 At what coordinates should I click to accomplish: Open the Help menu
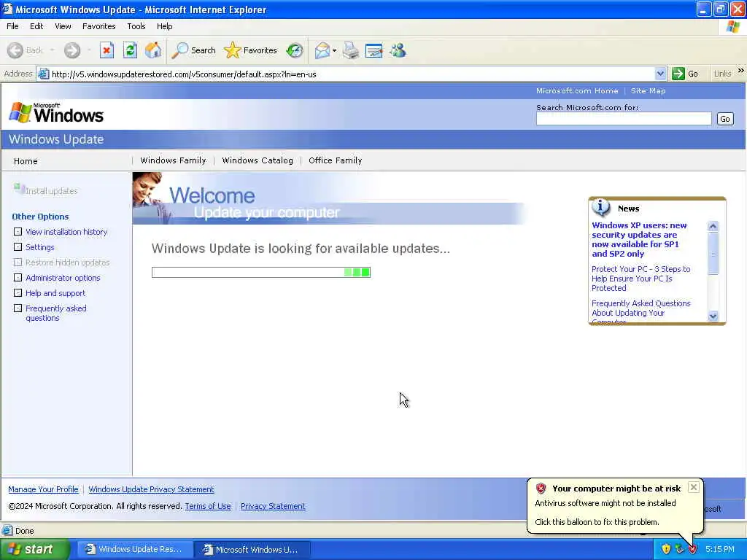(x=164, y=26)
